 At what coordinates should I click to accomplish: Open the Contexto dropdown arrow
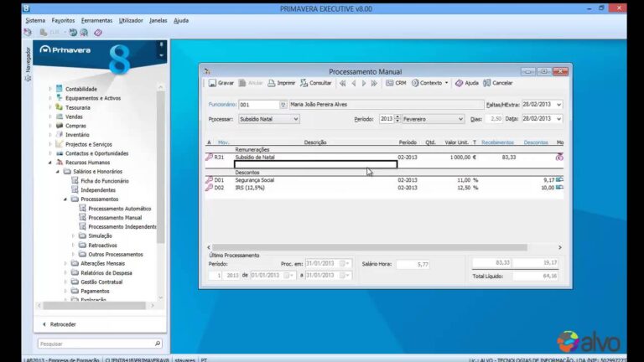pyautogui.click(x=446, y=83)
